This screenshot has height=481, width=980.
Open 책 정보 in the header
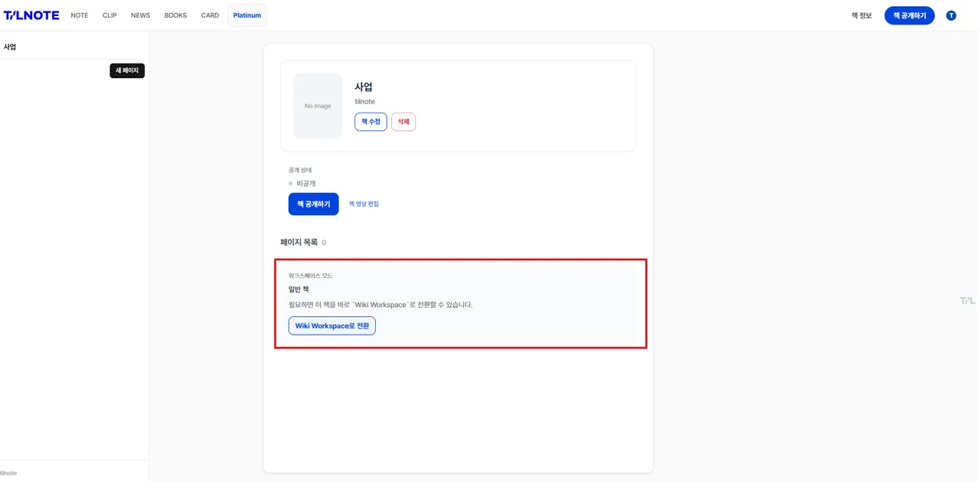(x=861, y=15)
